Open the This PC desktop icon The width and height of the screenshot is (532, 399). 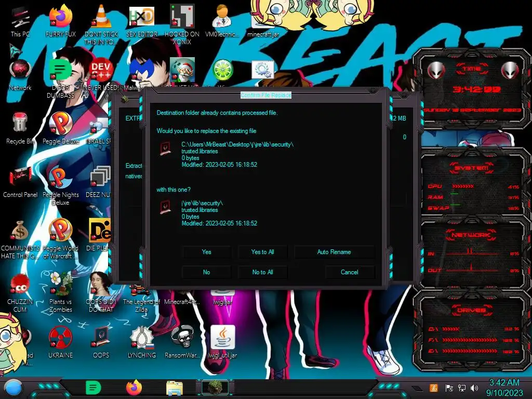(x=20, y=21)
